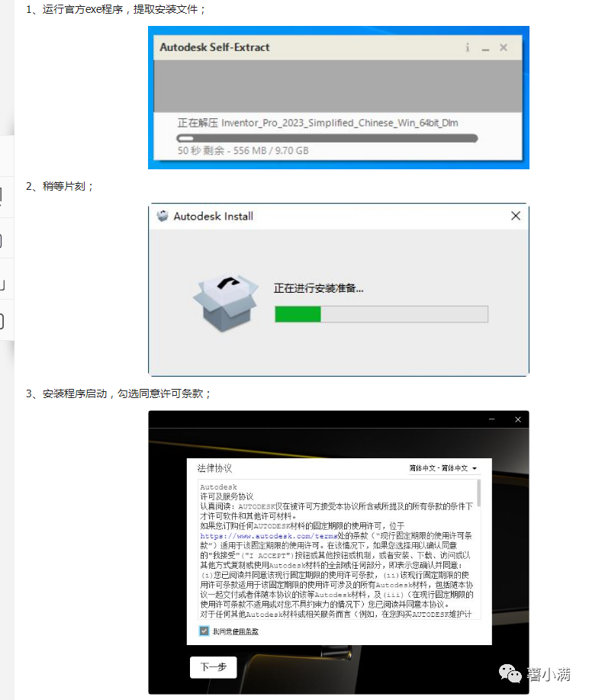The image size is (589, 700).
Task: Click the info icon in Autodesk Self-Extract
Action: (x=467, y=47)
